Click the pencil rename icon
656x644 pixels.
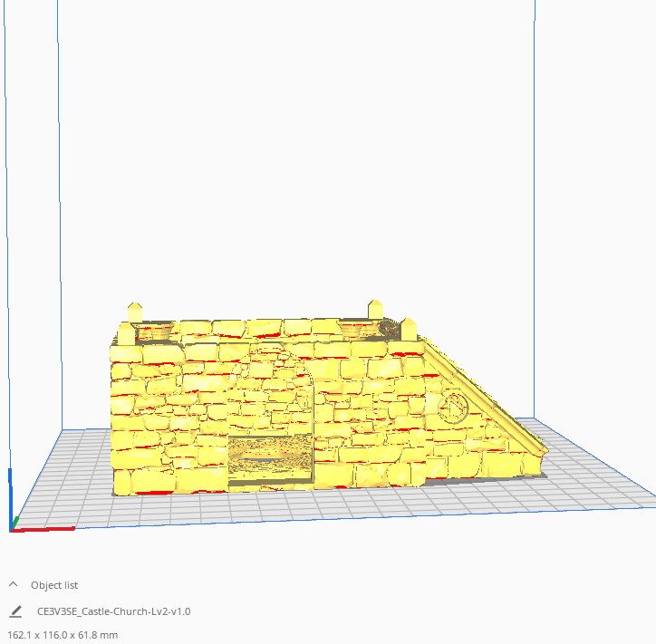(x=14, y=611)
